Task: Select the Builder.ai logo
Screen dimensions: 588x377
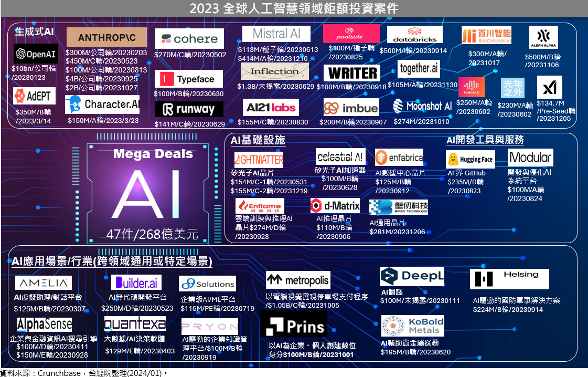Action: [136, 282]
